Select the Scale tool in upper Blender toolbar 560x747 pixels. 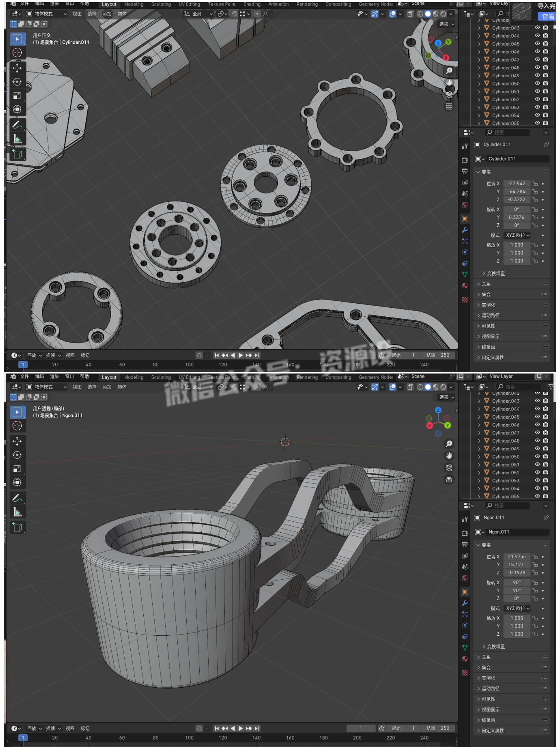tap(17, 96)
